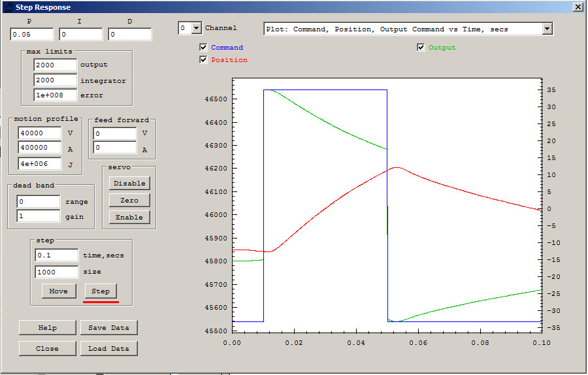Click the I gain input field

pyautogui.click(x=81, y=34)
